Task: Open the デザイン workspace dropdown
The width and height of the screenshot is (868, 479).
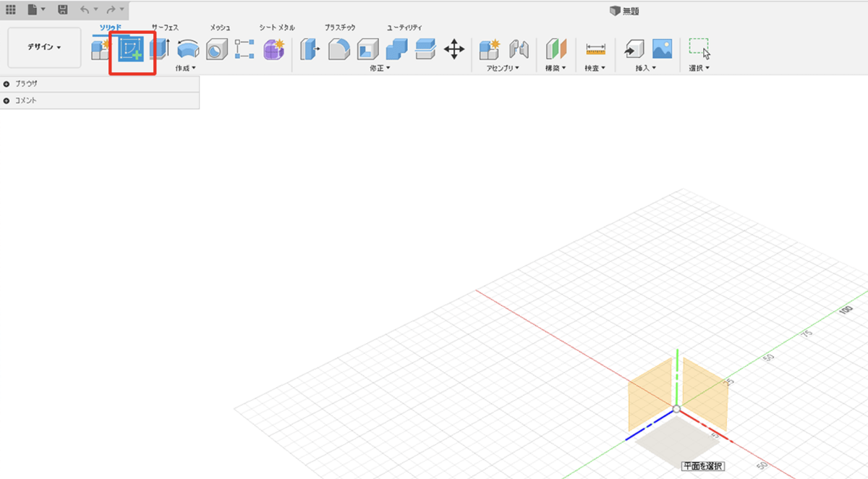Action: (44, 48)
